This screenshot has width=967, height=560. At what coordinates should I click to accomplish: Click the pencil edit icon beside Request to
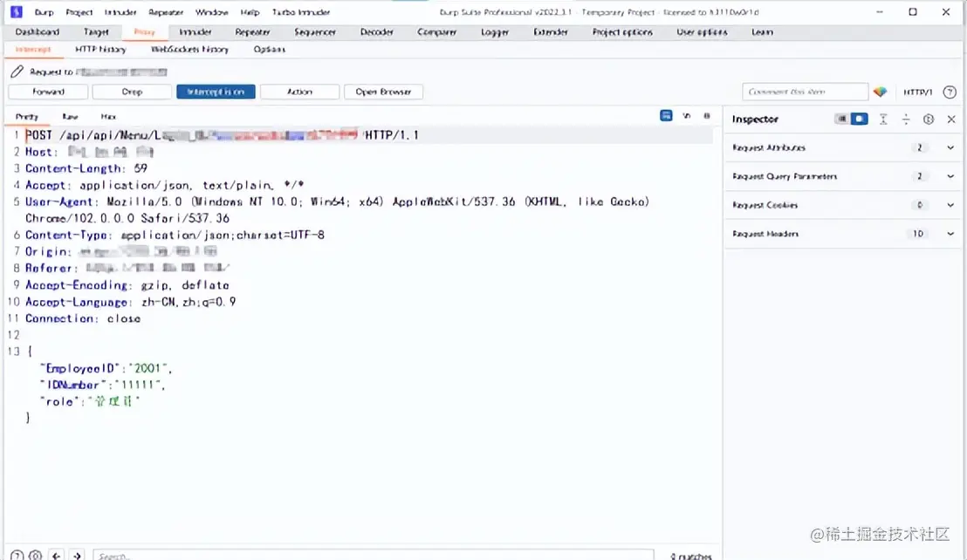pos(17,72)
